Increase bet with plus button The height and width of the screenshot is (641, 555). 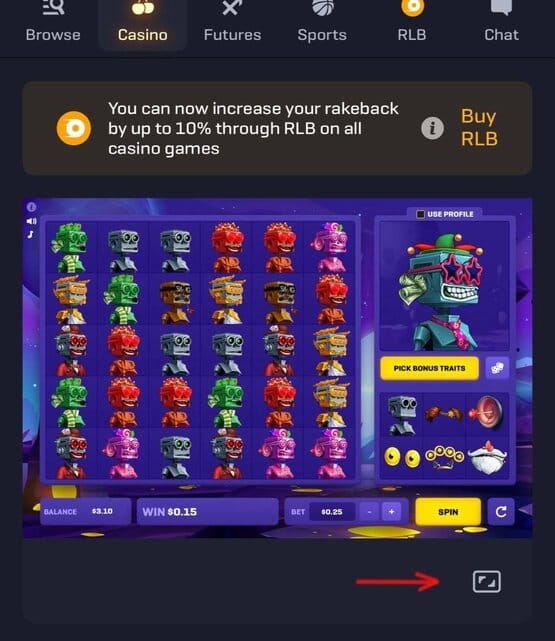click(x=392, y=512)
